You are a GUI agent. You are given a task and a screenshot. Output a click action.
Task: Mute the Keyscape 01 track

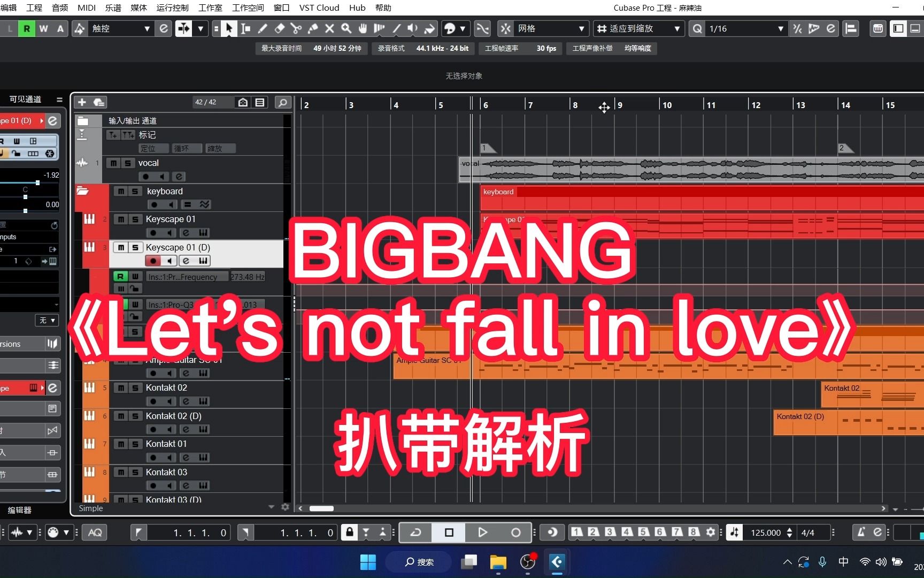tap(121, 219)
